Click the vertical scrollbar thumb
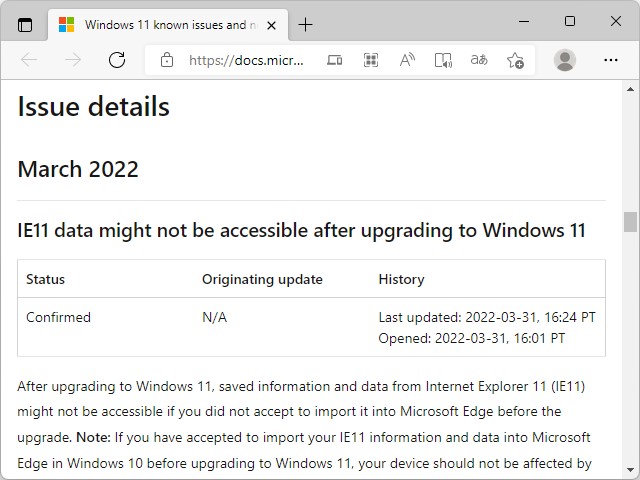Screen dimensions: 640x480 pos(630,222)
